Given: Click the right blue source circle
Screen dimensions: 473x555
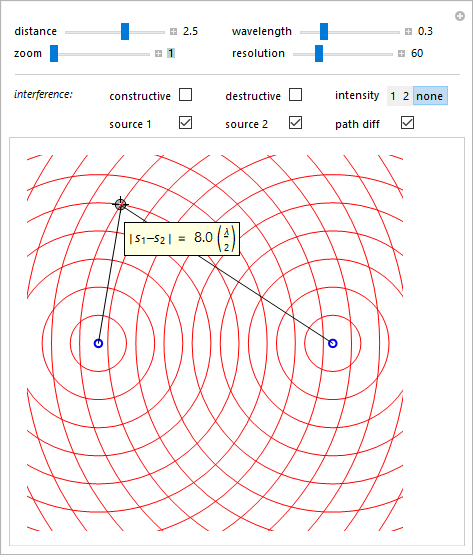Looking at the screenshot, I should click(332, 343).
